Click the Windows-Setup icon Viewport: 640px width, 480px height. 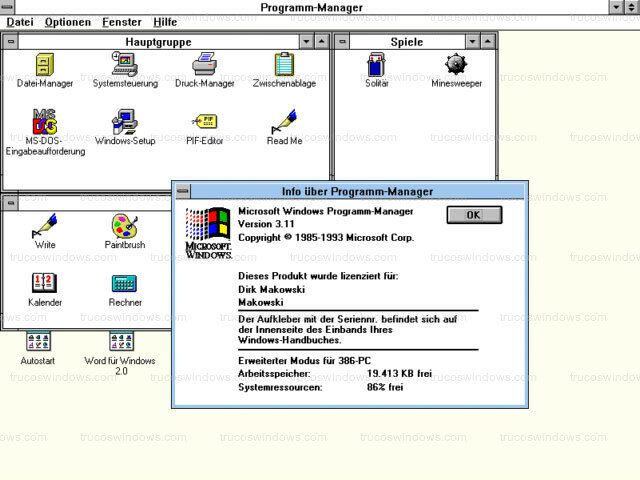click(x=125, y=122)
